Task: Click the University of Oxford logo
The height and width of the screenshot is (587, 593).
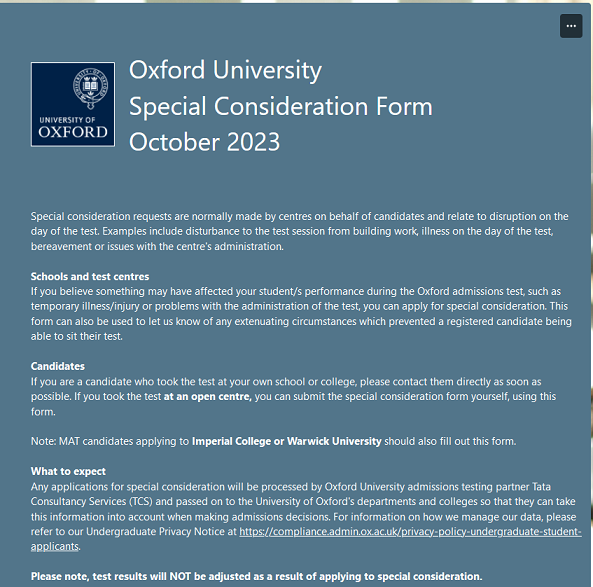Action: click(73, 104)
